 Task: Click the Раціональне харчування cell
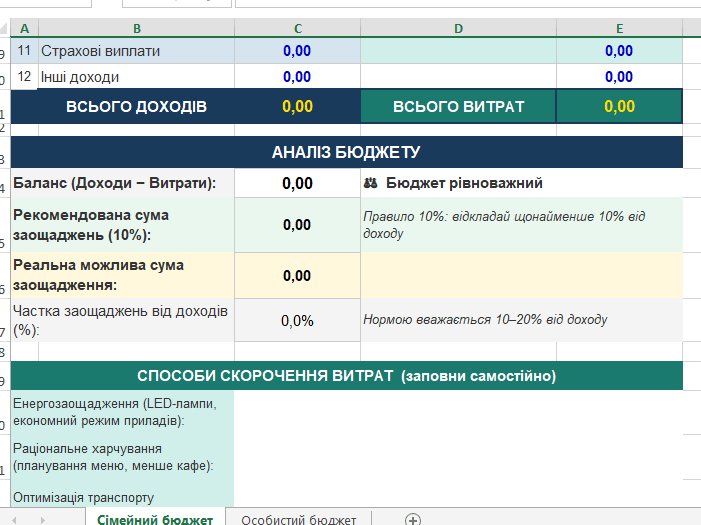pos(122,457)
